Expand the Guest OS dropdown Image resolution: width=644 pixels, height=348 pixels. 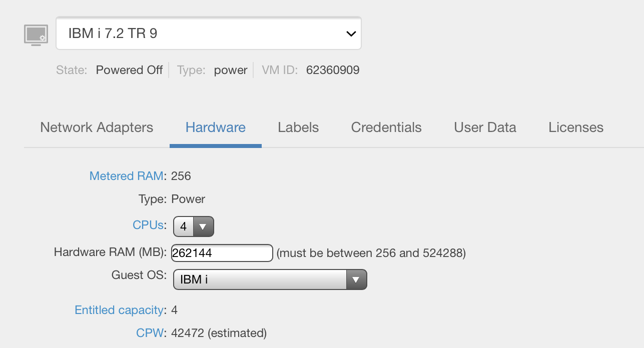coord(270,279)
